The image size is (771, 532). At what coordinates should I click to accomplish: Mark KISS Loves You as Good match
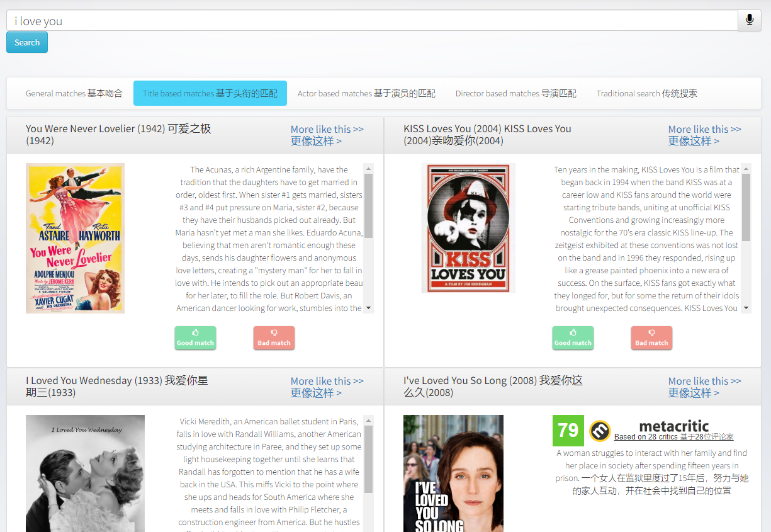573,337
